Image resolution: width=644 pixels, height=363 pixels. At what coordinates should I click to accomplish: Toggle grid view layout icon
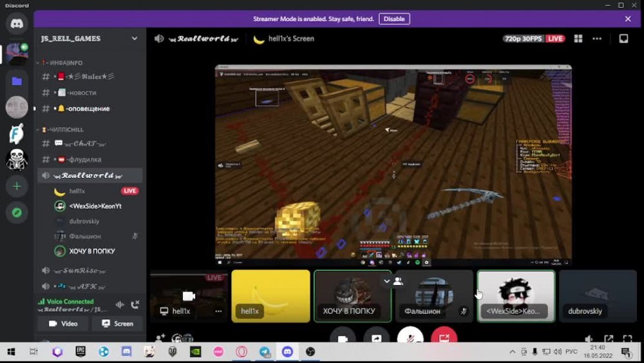[x=578, y=39]
